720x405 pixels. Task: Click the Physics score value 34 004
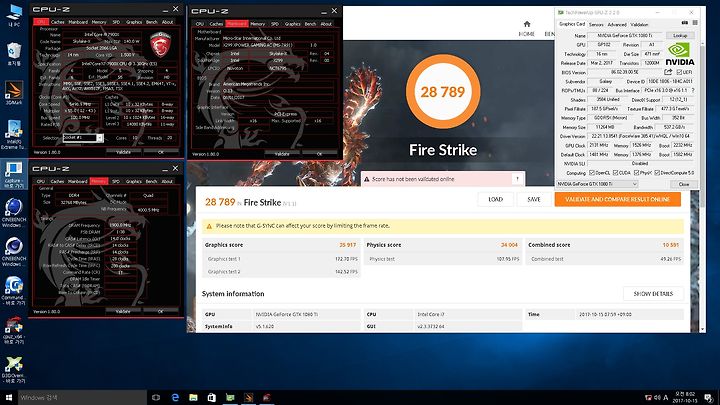[x=509, y=245]
